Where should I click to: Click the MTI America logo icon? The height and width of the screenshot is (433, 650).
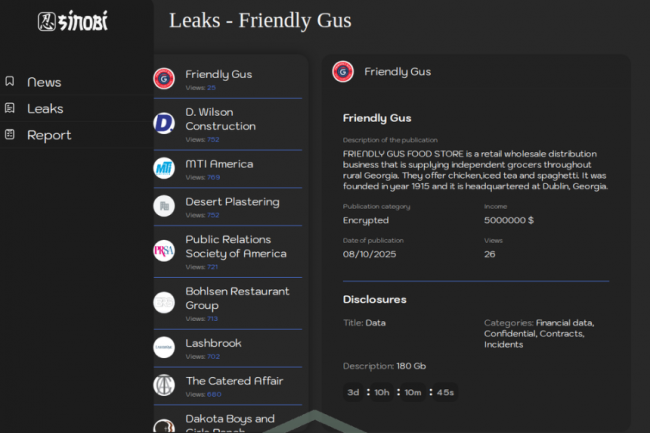[164, 168]
